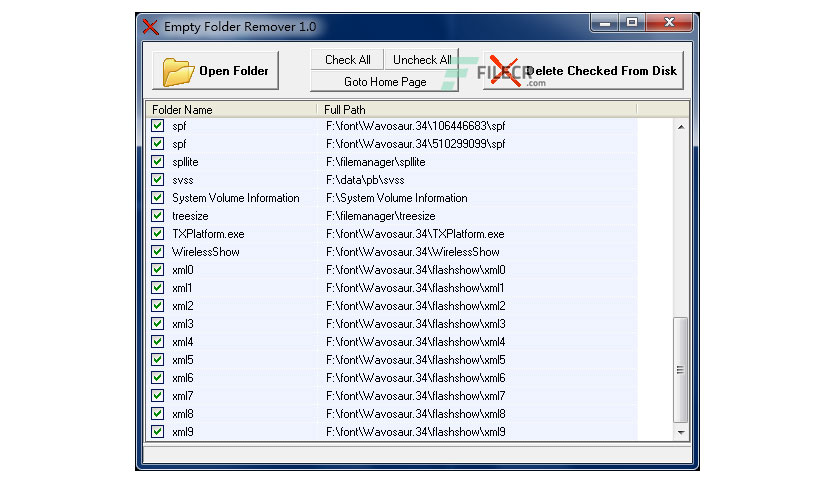This screenshot has height=484, width=836.
Task: Select the 'WirelessShow' folder name
Action: [x=206, y=252]
